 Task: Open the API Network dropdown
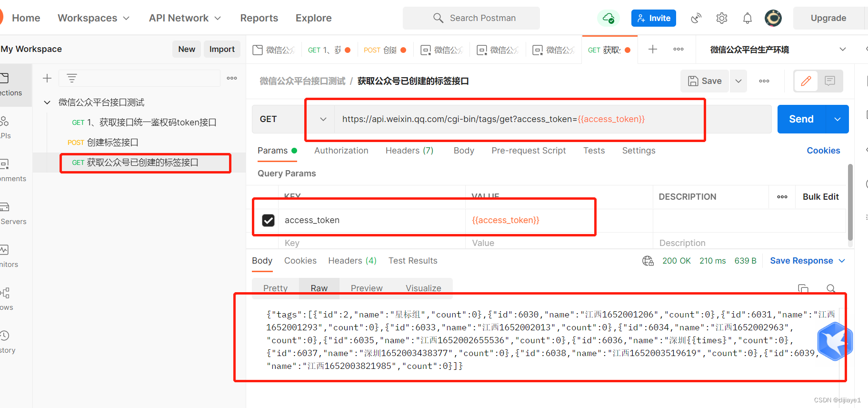(185, 18)
